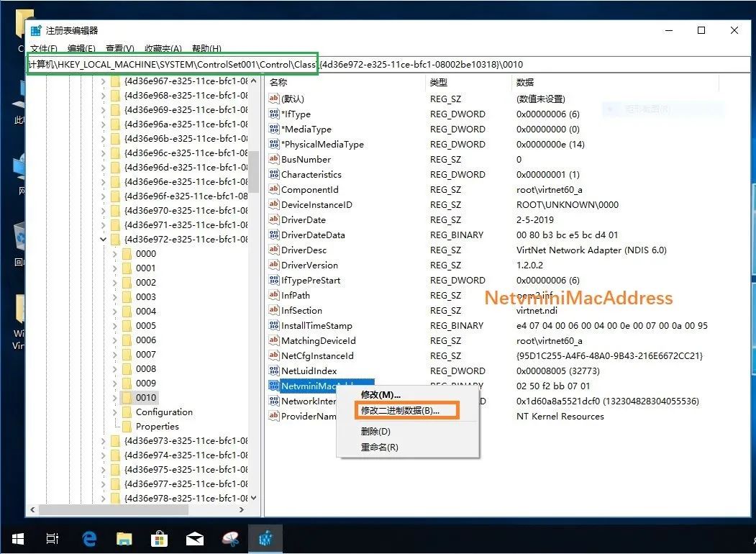Click the tree horizontal scroll right arrow
This screenshot has width=756, height=554.
[x=242, y=509]
